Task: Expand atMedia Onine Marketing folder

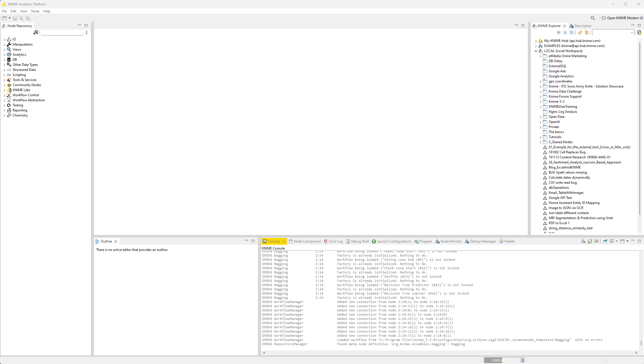Action: point(540,56)
